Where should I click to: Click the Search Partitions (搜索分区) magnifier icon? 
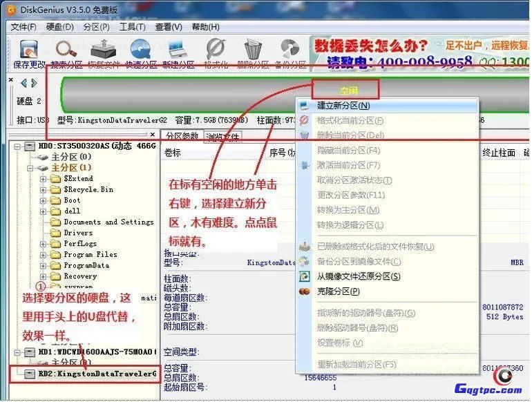66,50
